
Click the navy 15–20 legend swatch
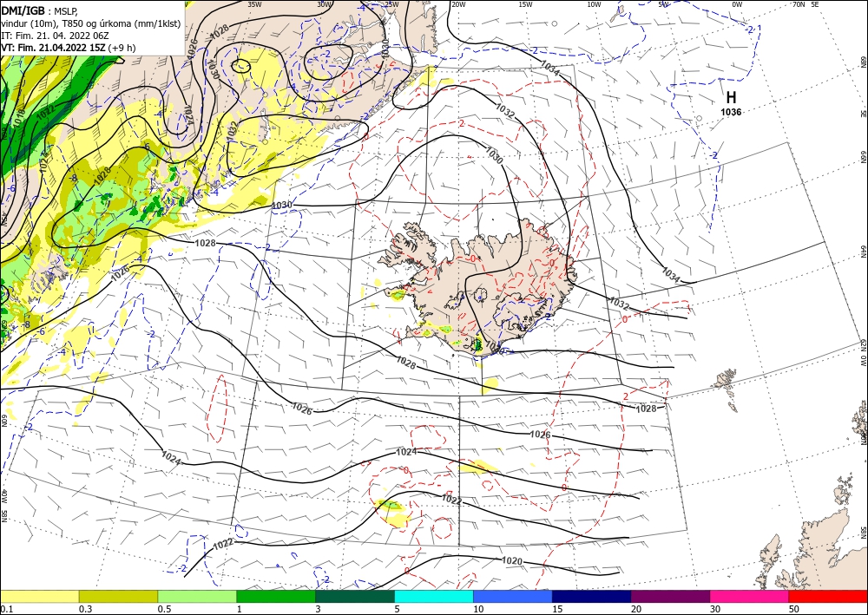pyautogui.click(x=592, y=596)
